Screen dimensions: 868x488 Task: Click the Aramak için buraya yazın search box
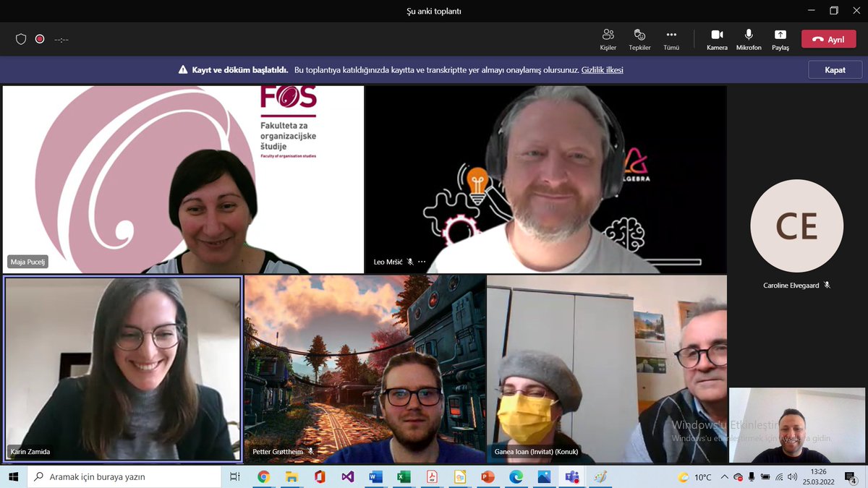coord(124,477)
